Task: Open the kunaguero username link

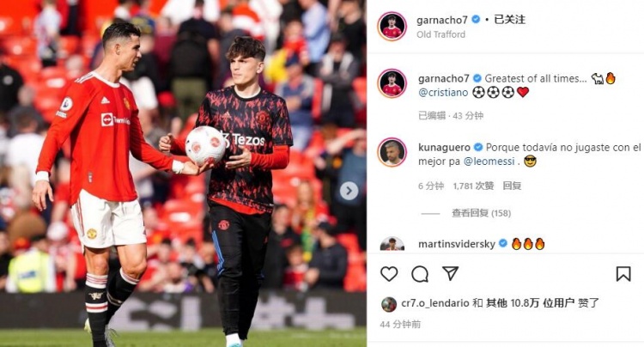Action: [444, 148]
